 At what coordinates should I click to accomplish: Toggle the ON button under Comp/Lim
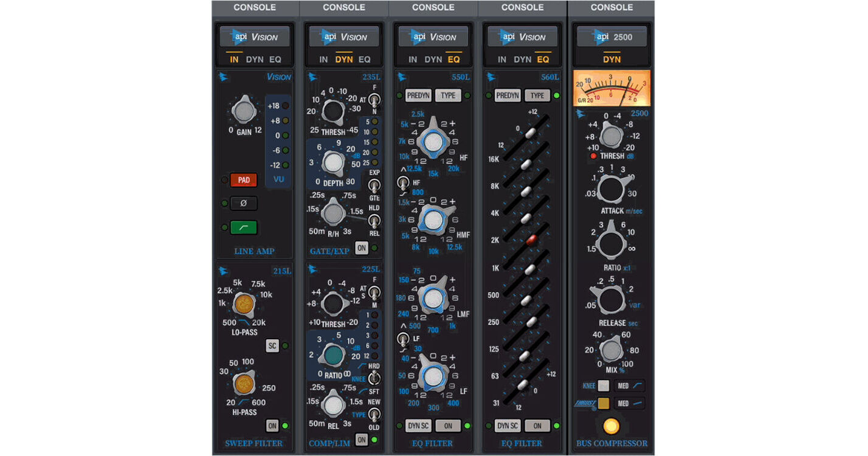pyautogui.click(x=360, y=440)
